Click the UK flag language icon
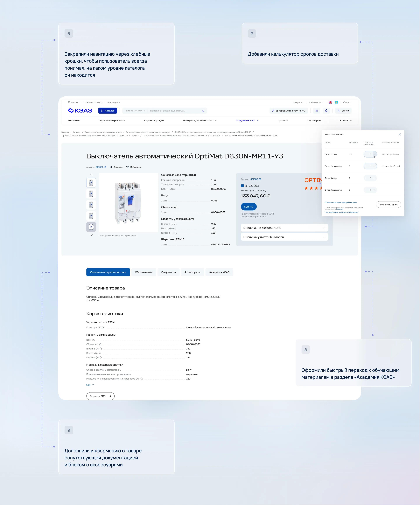Image resolution: width=420 pixels, height=505 pixels. pyautogui.click(x=330, y=102)
